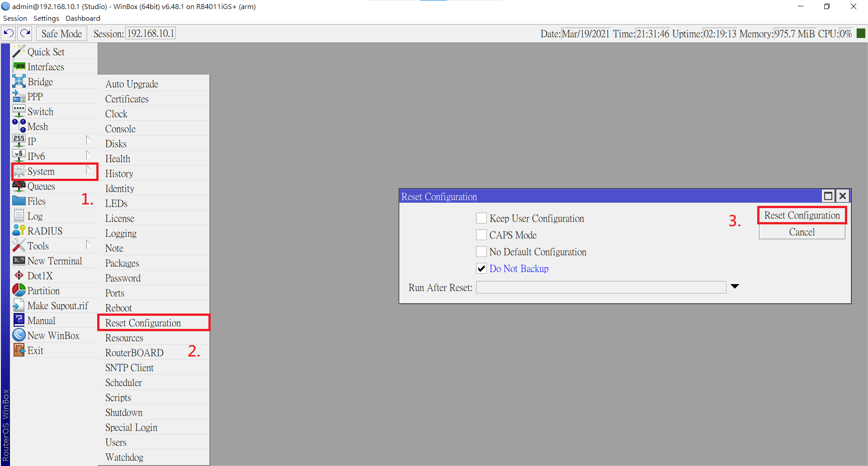Toggle the CAPS Mode checkbox
Screen dimensions: 868x466
click(481, 235)
